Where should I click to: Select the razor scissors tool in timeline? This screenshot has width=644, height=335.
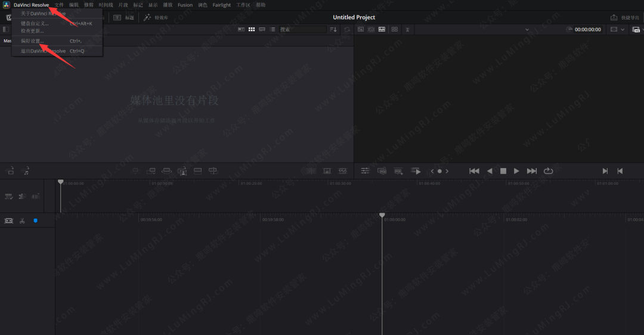(22, 221)
